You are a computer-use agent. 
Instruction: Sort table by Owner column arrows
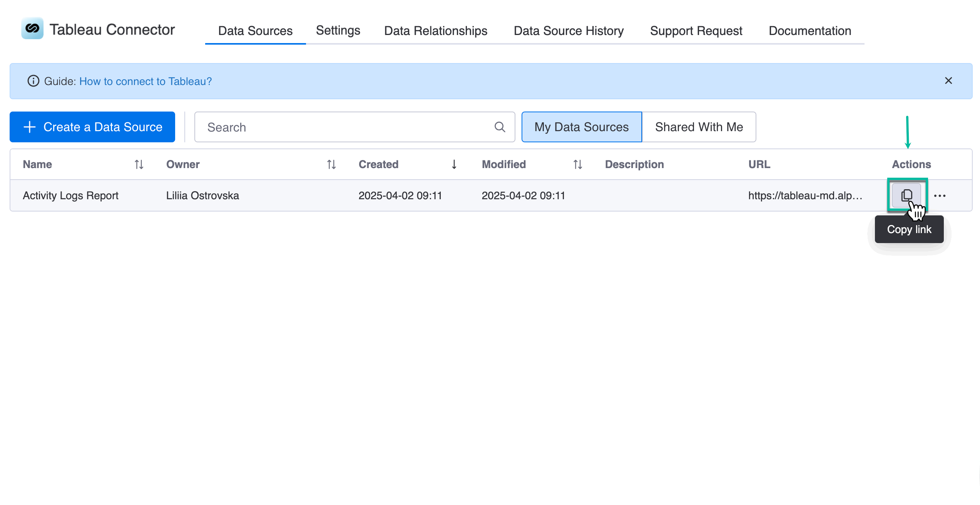pyautogui.click(x=331, y=165)
